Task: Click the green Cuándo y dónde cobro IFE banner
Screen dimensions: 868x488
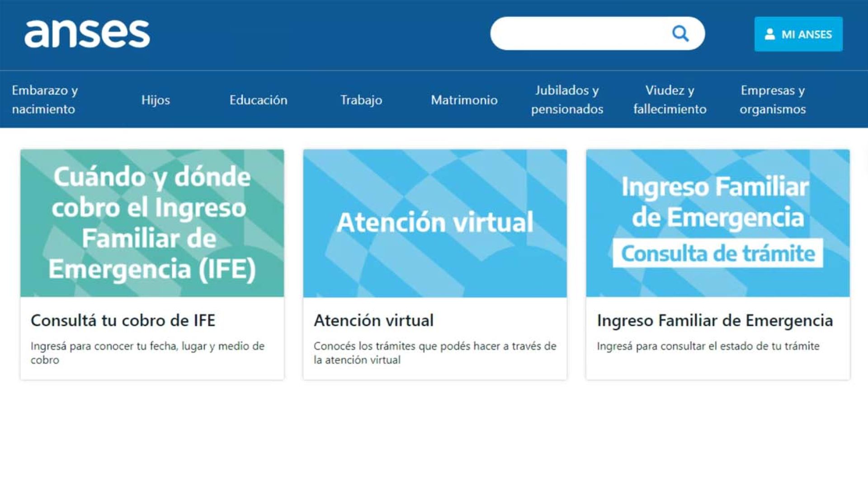Action: pyautogui.click(x=152, y=223)
